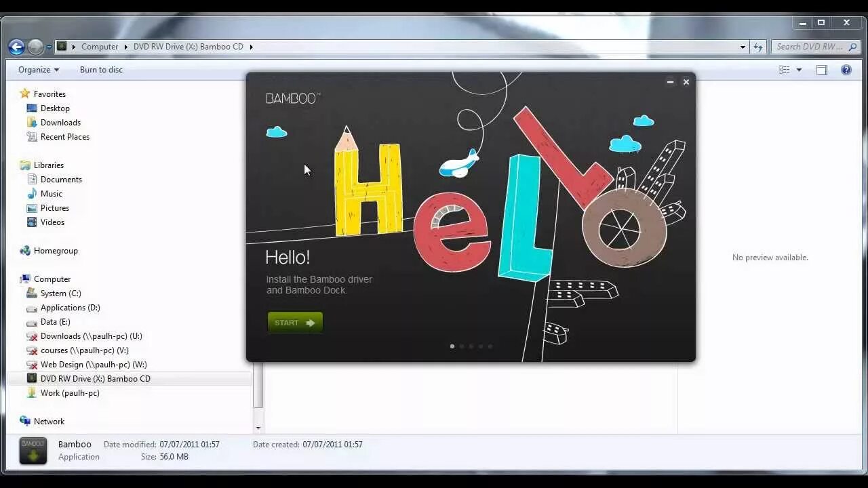Click the navigation pane scrollbar
Image resolution: width=868 pixels, height=488 pixels.
click(258, 385)
